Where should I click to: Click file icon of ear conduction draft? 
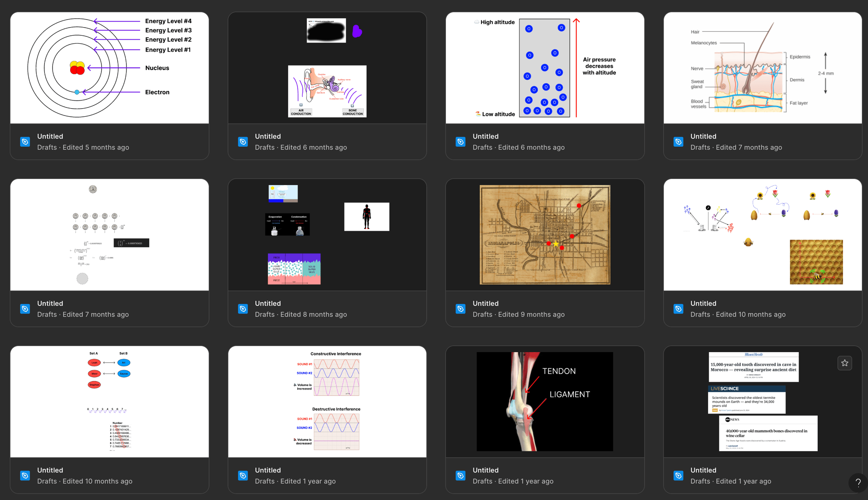coord(243,142)
